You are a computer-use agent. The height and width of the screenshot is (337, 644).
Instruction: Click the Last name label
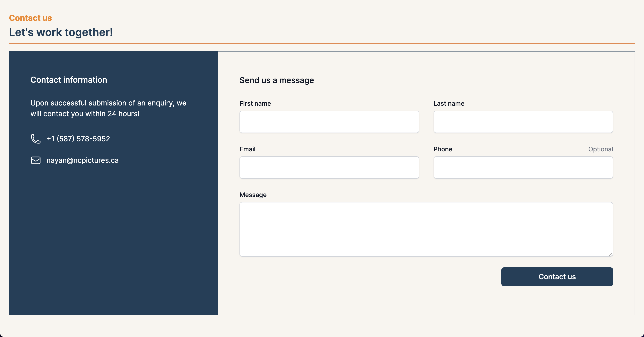pos(449,103)
